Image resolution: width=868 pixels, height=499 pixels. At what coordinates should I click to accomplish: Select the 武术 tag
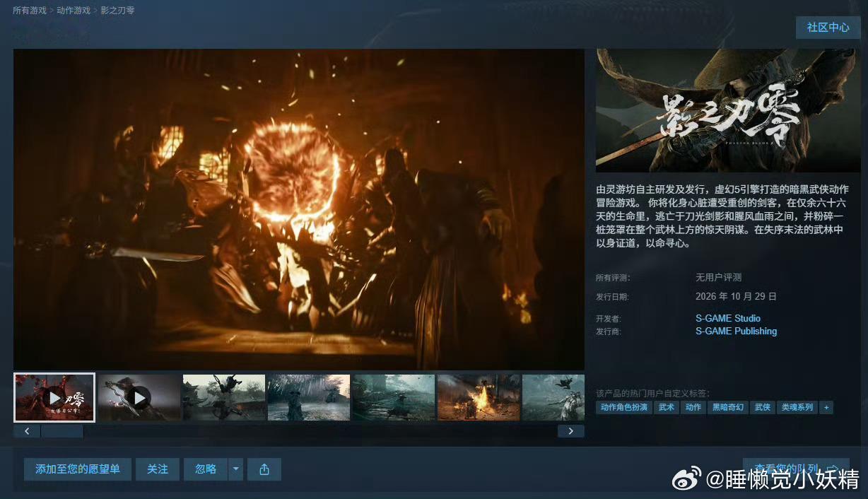pos(667,408)
